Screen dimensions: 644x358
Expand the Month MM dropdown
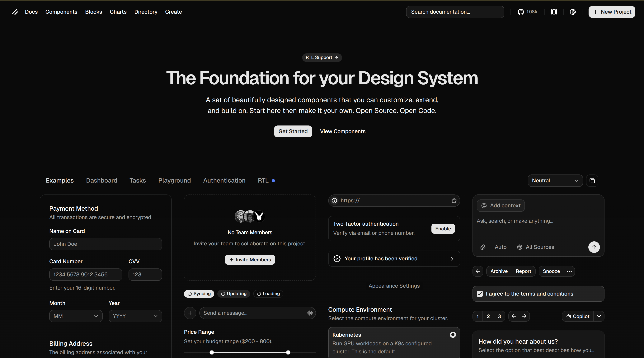coord(76,316)
